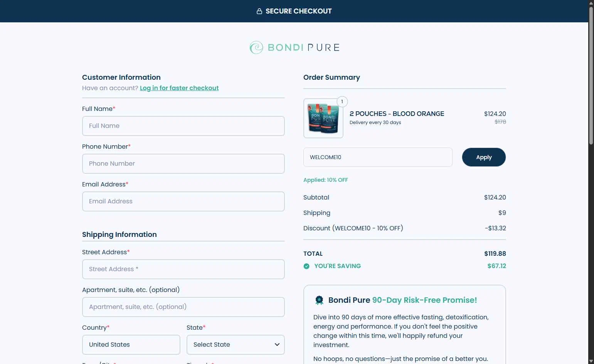Focus the Street Address input field

183,269
